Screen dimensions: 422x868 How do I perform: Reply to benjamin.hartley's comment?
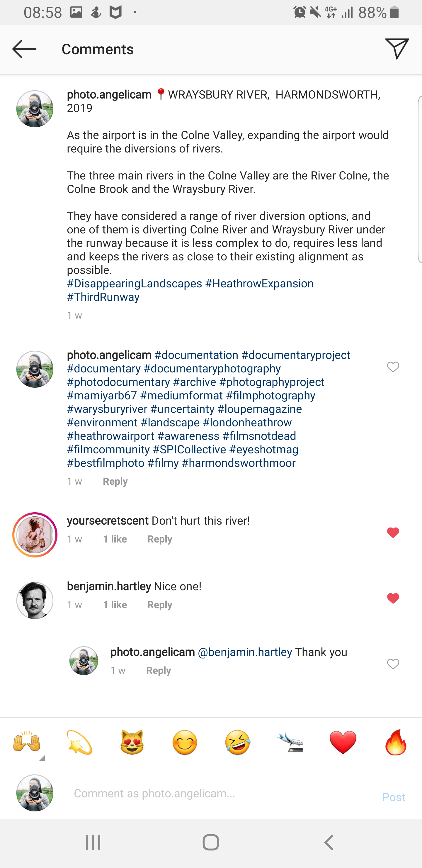[160, 605]
